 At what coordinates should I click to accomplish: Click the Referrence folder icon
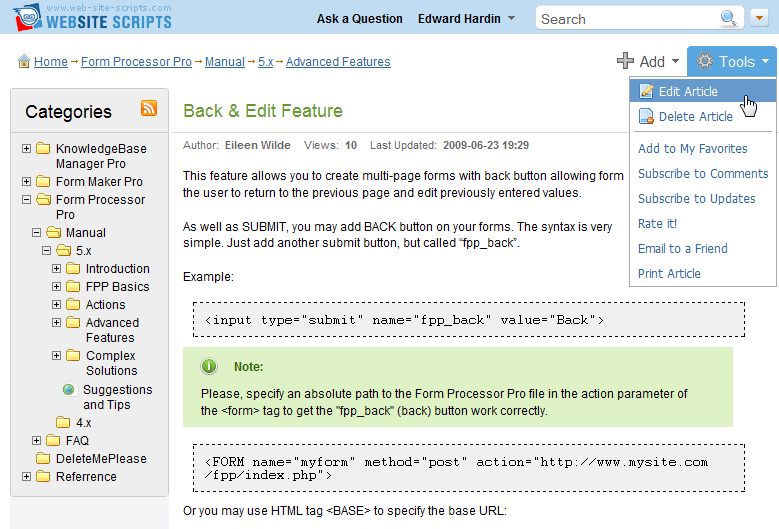click(x=43, y=476)
